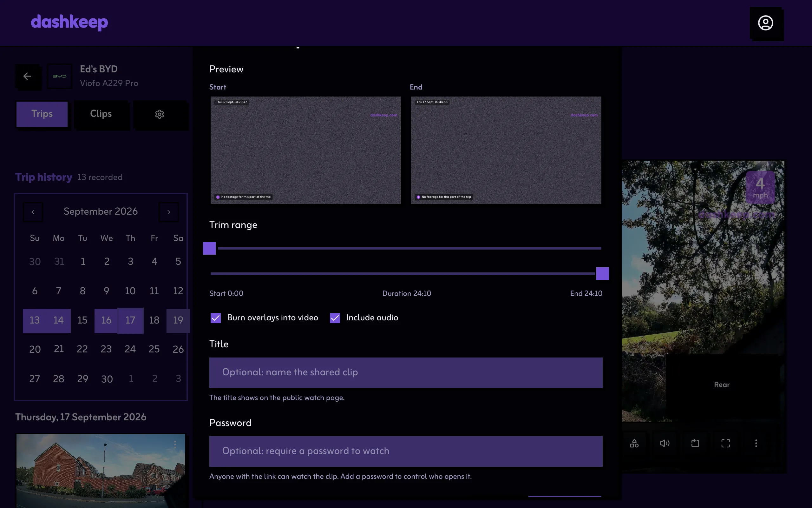
Task: Open the trip thumbnail's three-dot menu
Action: point(175,444)
